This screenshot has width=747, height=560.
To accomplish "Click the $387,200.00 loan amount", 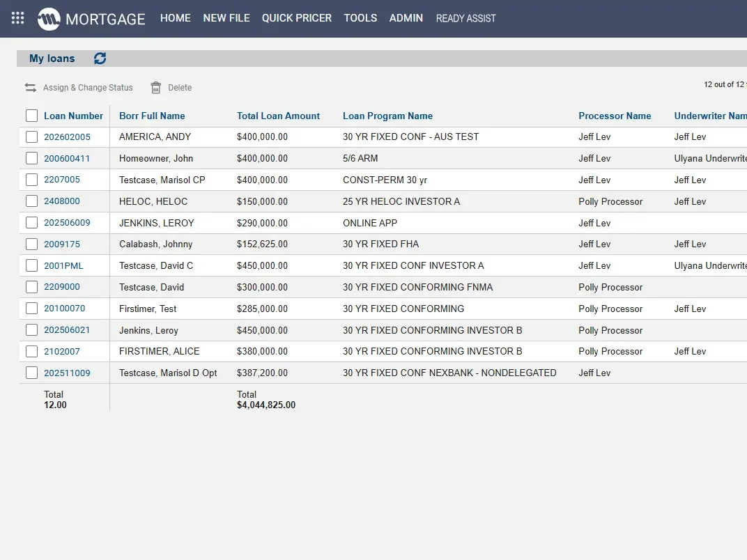I will click(x=262, y=373).
